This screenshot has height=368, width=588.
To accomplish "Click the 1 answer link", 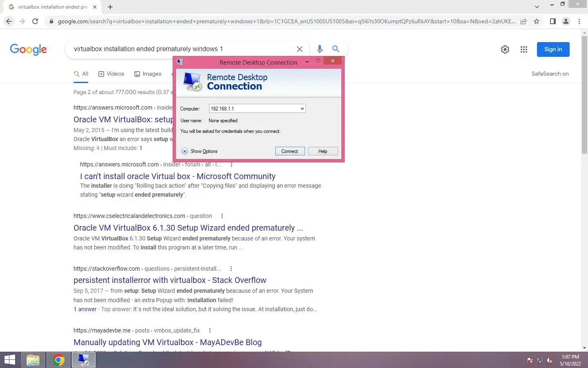I will point(85,309).
